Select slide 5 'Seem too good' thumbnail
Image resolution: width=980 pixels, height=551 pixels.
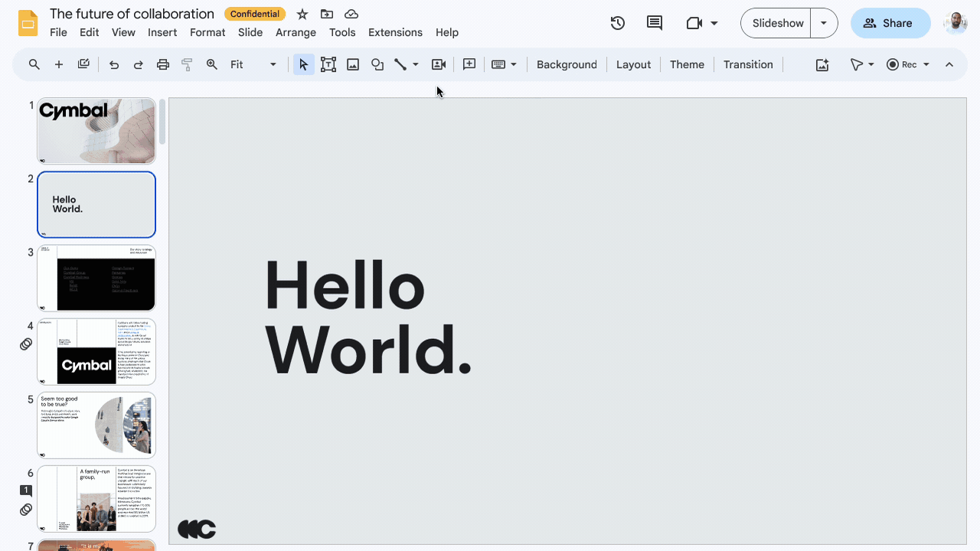coord(96,425)
